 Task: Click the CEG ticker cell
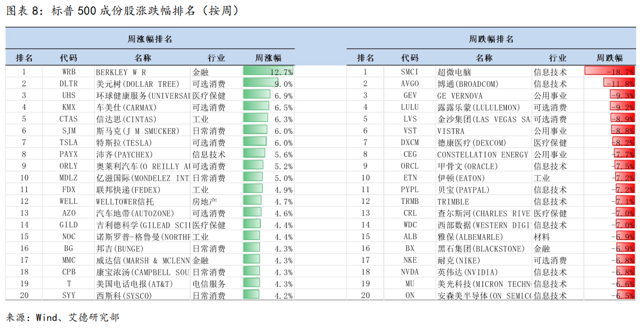(410, 154)
